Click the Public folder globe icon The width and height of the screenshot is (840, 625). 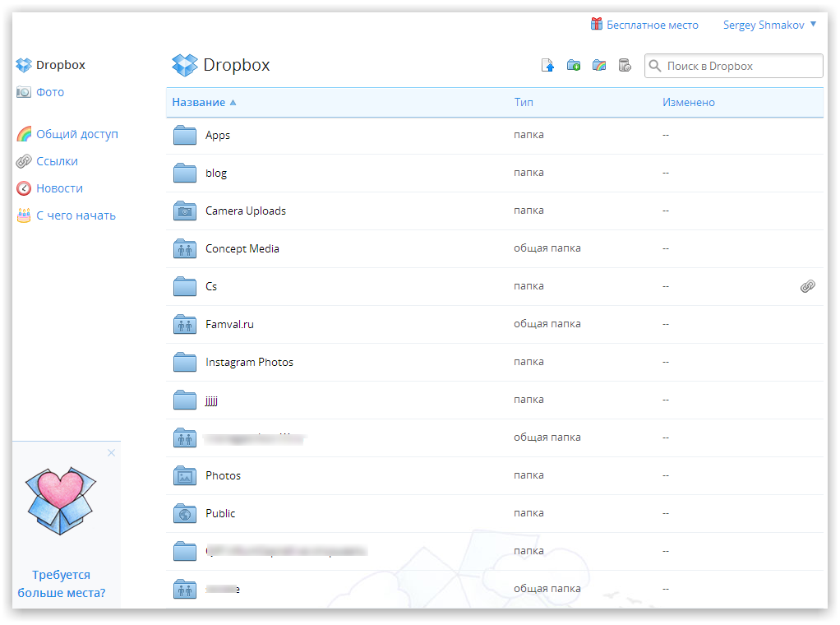tap(185, 513)
